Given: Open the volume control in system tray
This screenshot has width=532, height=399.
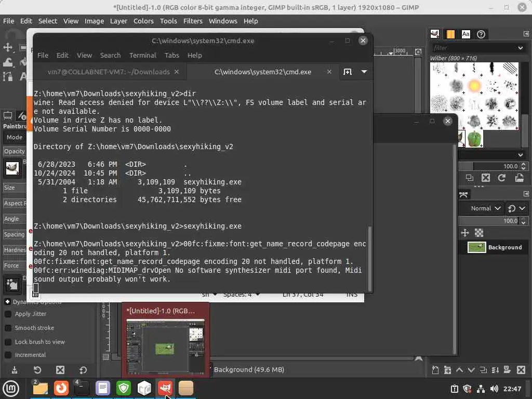Looking at the screenshot, I should 494,389.
